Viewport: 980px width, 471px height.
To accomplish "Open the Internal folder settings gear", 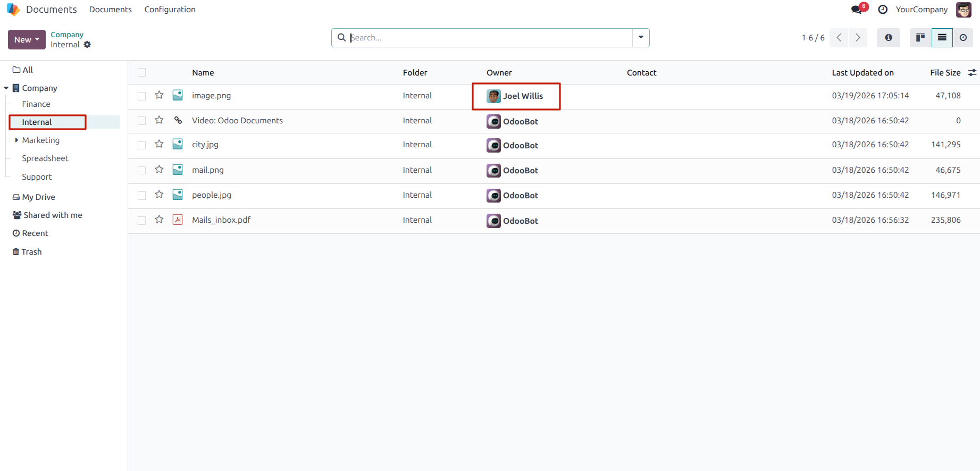I will pos(87,45).
